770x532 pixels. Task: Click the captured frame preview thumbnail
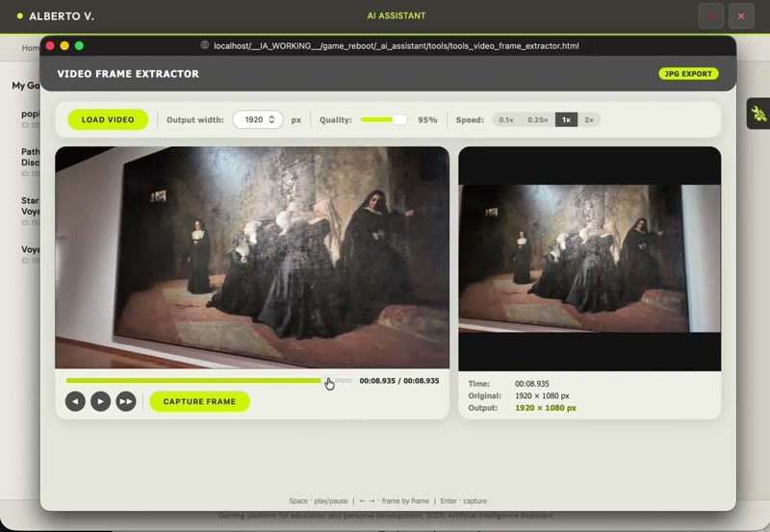coord(589,259)
